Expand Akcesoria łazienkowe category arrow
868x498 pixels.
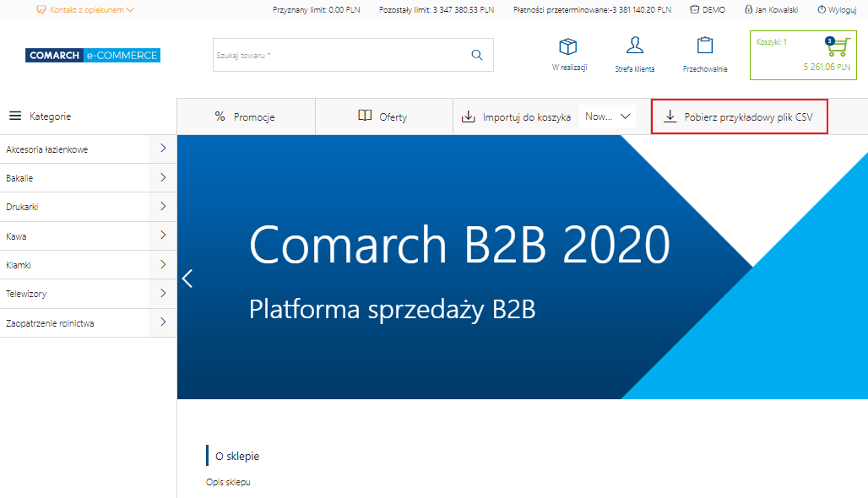[163, 149]
